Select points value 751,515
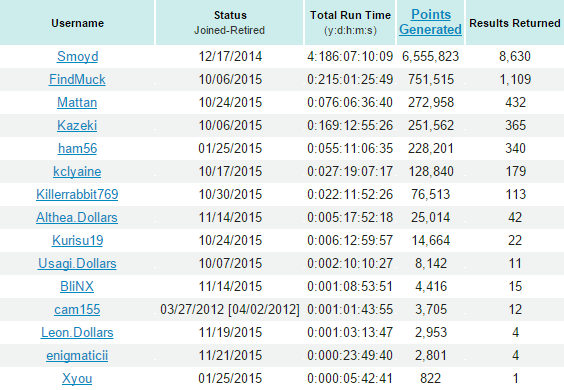The width and height of the screenshot is (564, 390). pos(431,80)
